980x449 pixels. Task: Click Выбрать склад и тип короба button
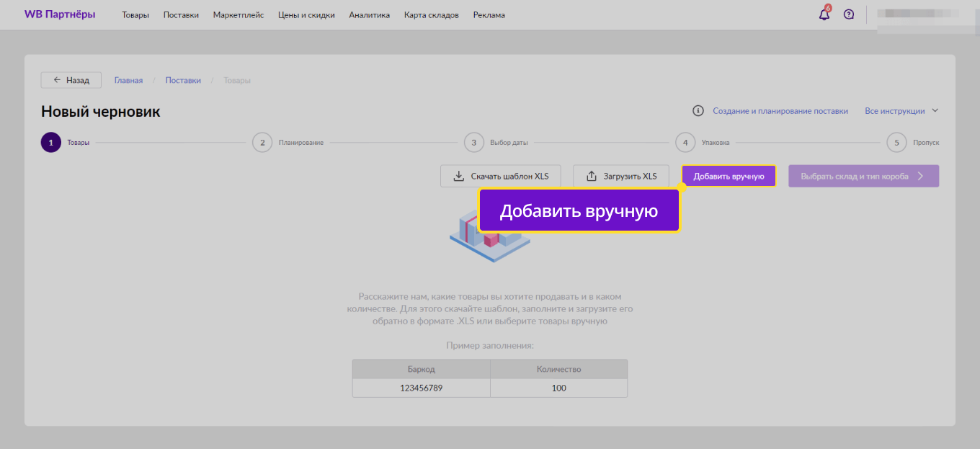[863, 176]
